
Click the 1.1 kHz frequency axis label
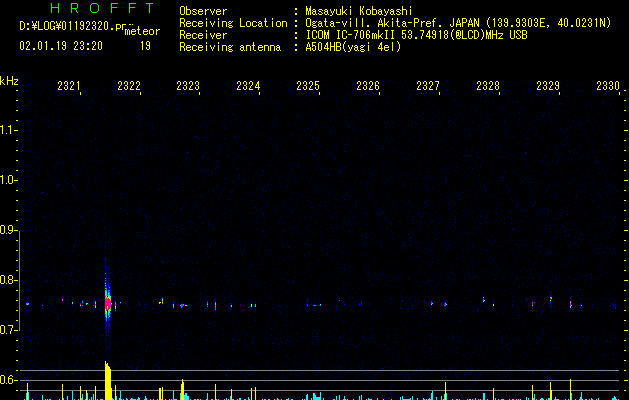tap(9, 130)
